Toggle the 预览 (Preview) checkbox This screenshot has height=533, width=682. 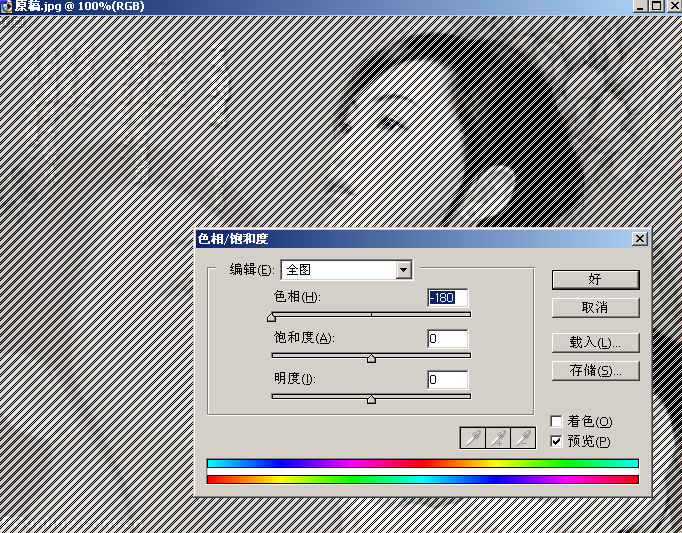(x=556, y=441)
